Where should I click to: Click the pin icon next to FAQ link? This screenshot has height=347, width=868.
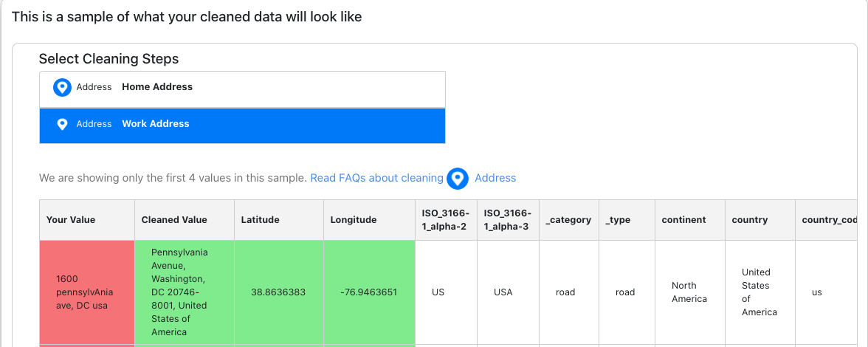[458, 178]
